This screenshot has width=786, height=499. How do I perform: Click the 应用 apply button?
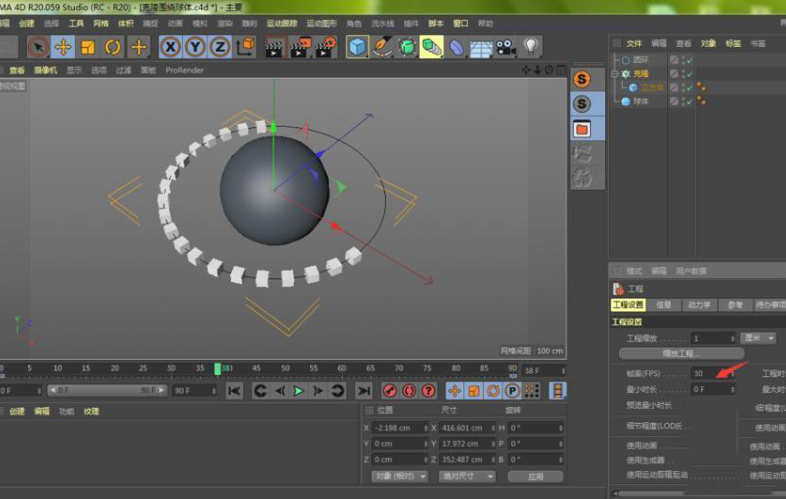pos(535,476)
